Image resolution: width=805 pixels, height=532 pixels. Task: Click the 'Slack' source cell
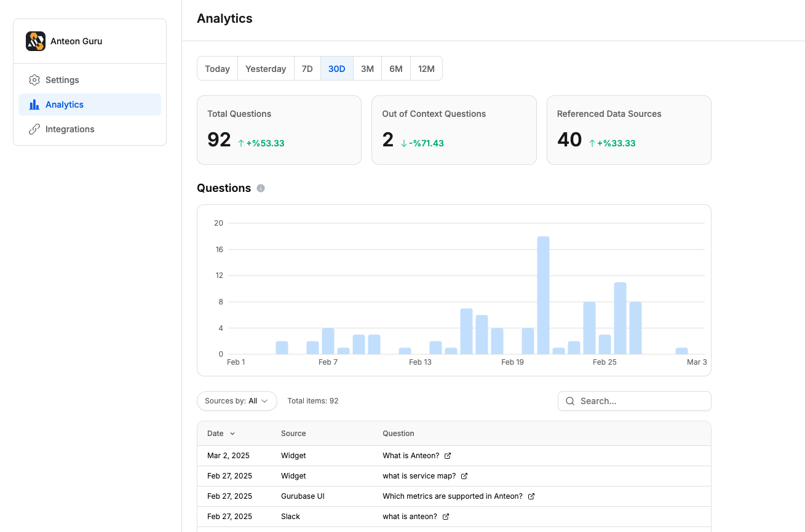tap(291, 517)
